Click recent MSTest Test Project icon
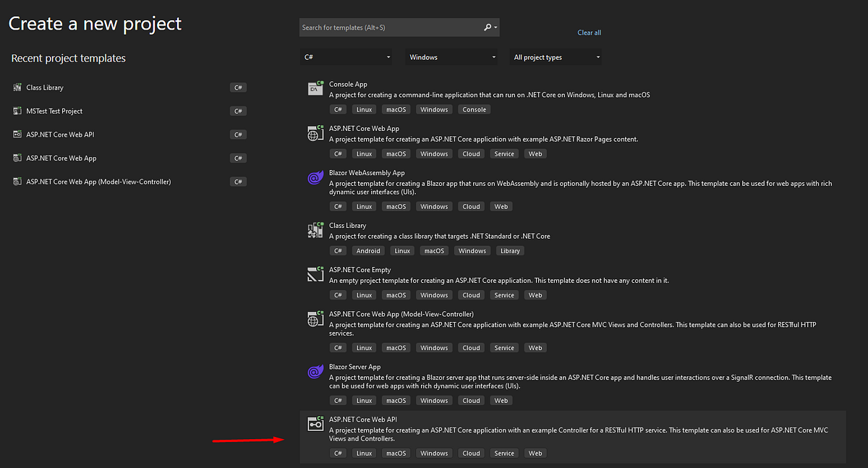The height and width of the screenshot is (468, 868). 18,111
